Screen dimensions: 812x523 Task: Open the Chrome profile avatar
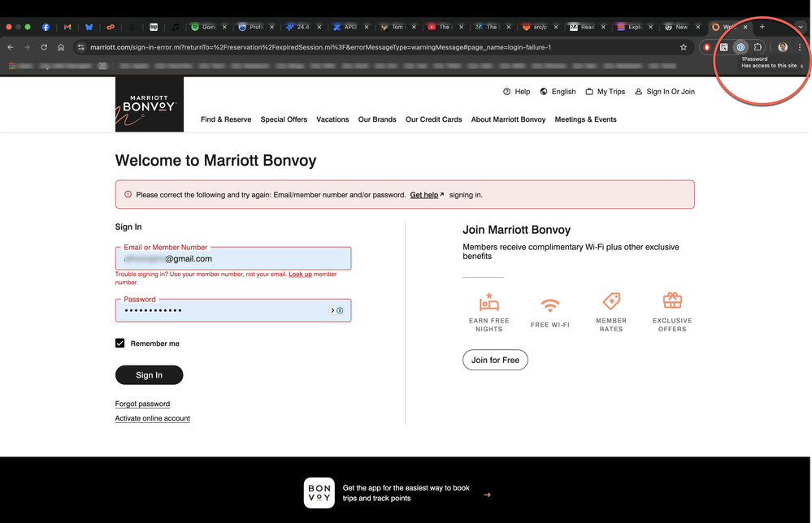tap(783, 47)
